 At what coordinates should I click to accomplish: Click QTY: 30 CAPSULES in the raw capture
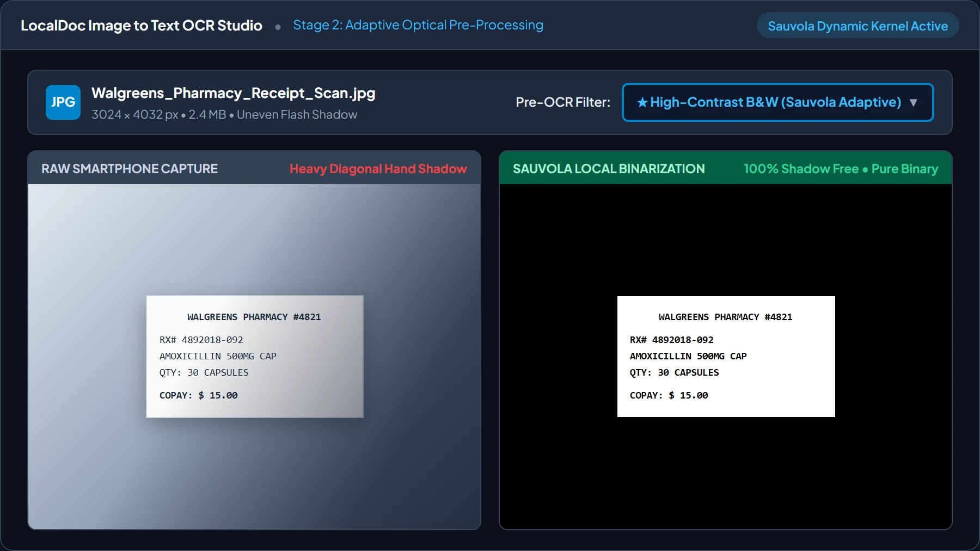204,372
